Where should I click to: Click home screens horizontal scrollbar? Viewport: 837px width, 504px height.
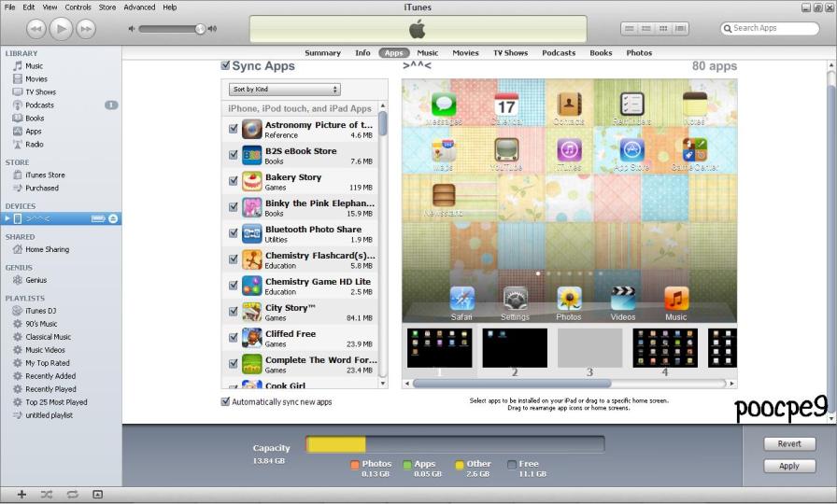click(x=512, y=384)
